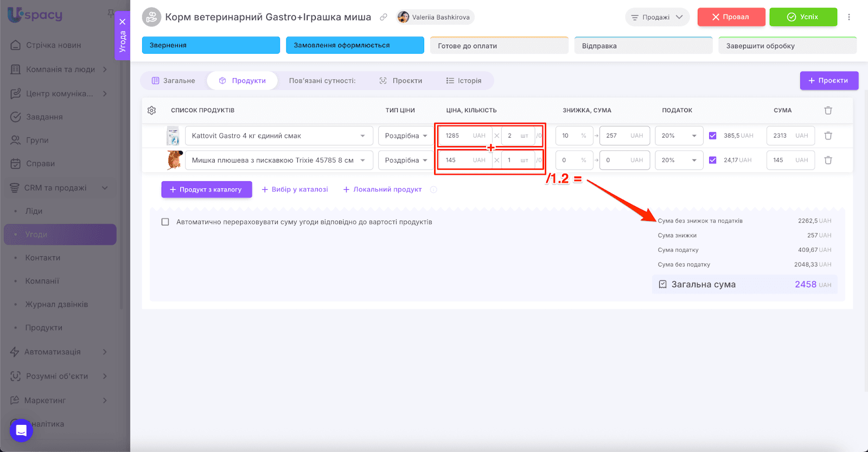Viewport: 868px width, 452px height.
Task: Edit the 10% discount field
Action: pyautogui.click(x=574, y=136)
